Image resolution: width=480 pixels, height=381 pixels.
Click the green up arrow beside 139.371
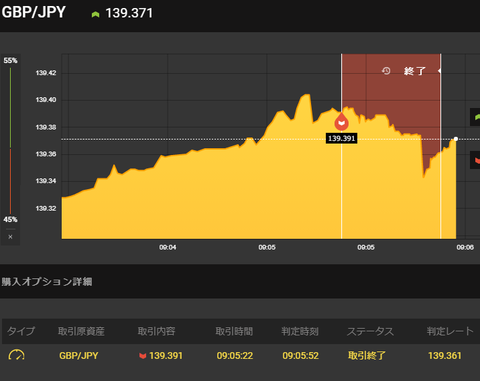coord(95,14)
